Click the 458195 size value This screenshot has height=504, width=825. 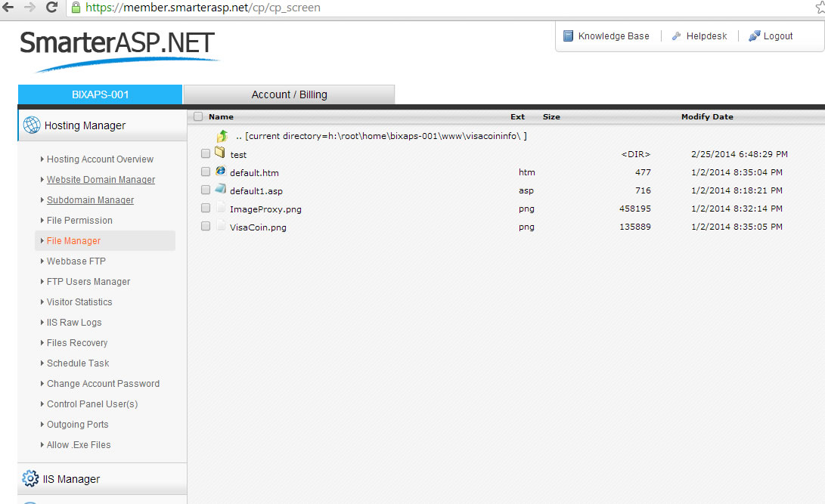tap(635, 209)
